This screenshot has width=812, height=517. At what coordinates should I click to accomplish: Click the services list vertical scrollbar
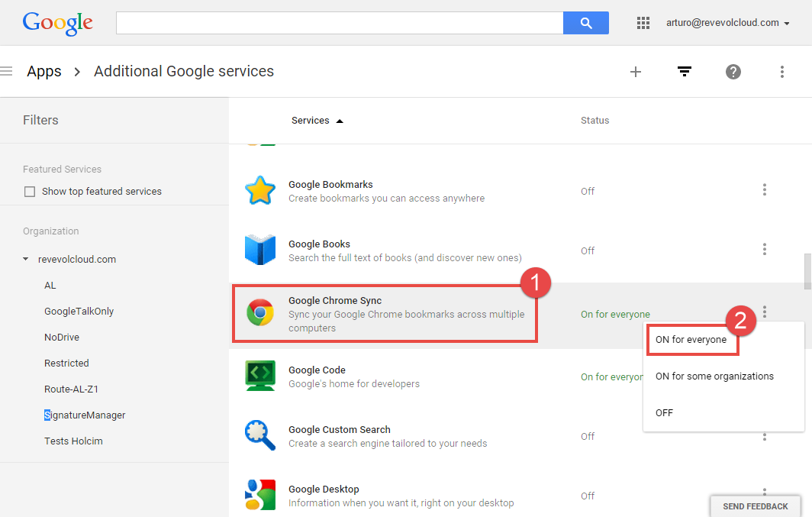tap(807, 271)
